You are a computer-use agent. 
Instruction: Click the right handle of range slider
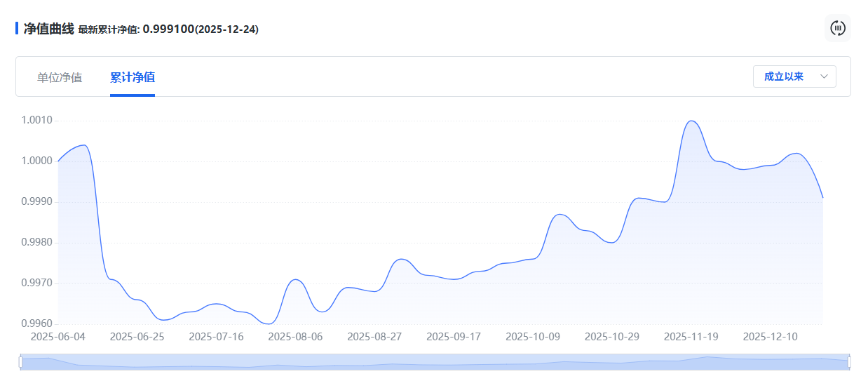(x=849, y=362)
